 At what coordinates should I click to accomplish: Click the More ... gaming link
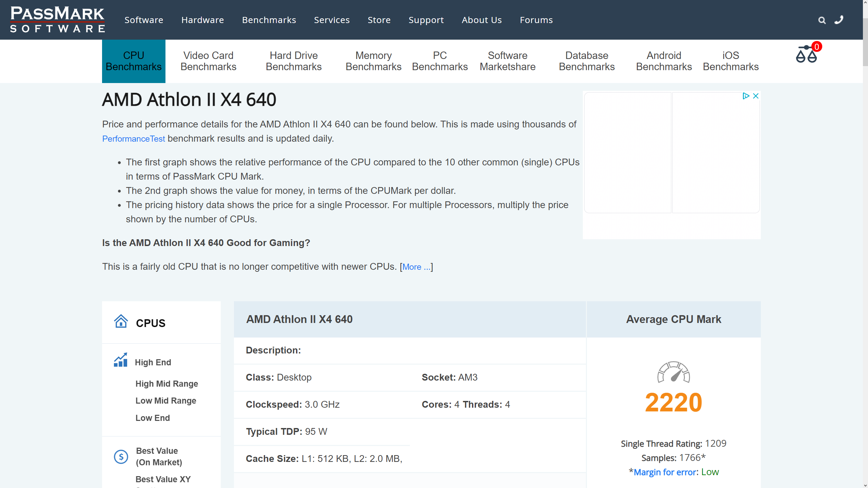pyautogui.click(x=416, y=267)
